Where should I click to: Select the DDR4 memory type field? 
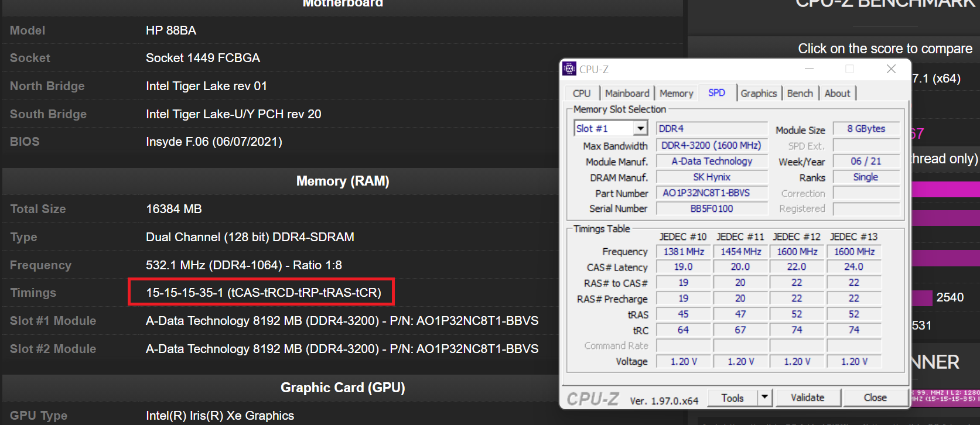click(x=712, y=129)
